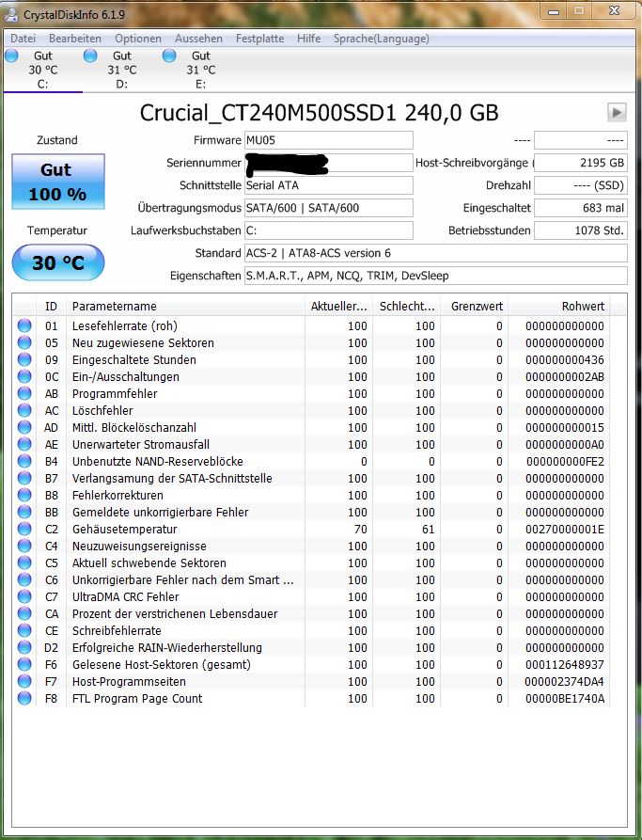This screenshot has width=642, height=840.
Task: Click status orb of Prozent der verstrichenen Lebensdauer
Action: pos(24,614)
